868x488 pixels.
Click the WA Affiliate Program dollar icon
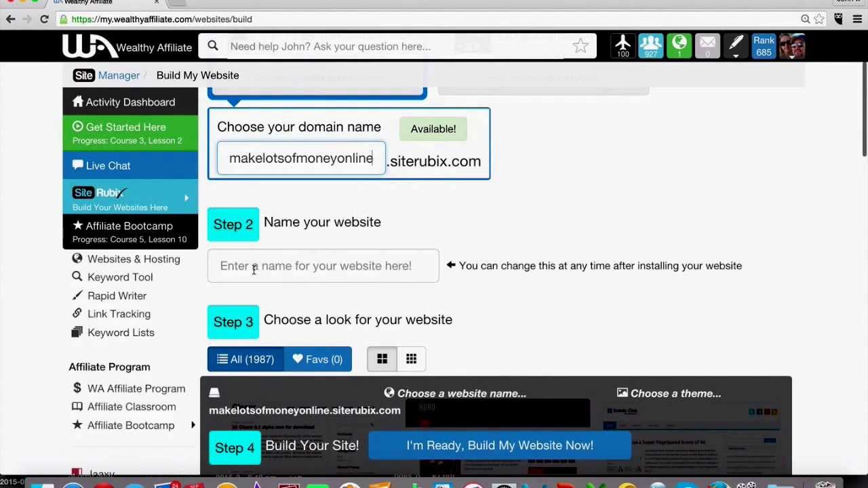pyautogui.click(x=77, y=388)
